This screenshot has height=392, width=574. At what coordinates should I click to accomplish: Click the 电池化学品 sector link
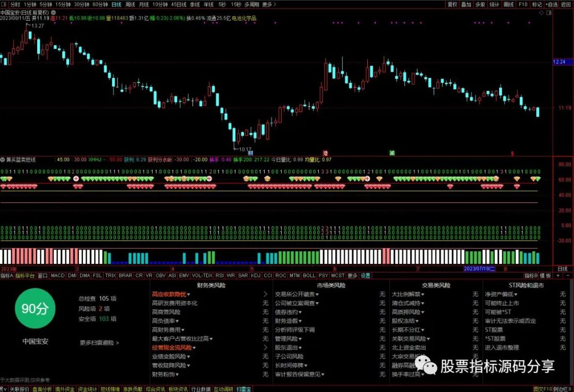coord(244,18)
